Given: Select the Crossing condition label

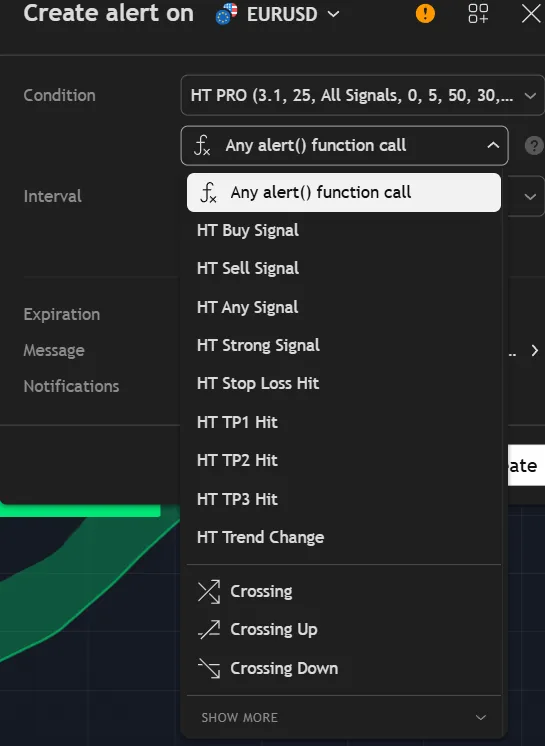Looking at the screenshot, I should [261, 591].
